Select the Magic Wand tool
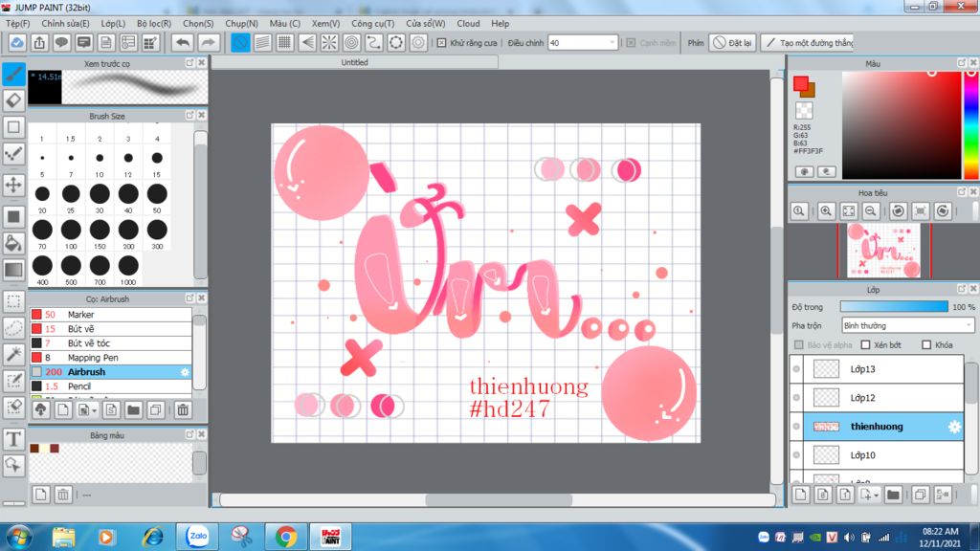Viewport: 980px width, 551px height. (x=13, y=354)
